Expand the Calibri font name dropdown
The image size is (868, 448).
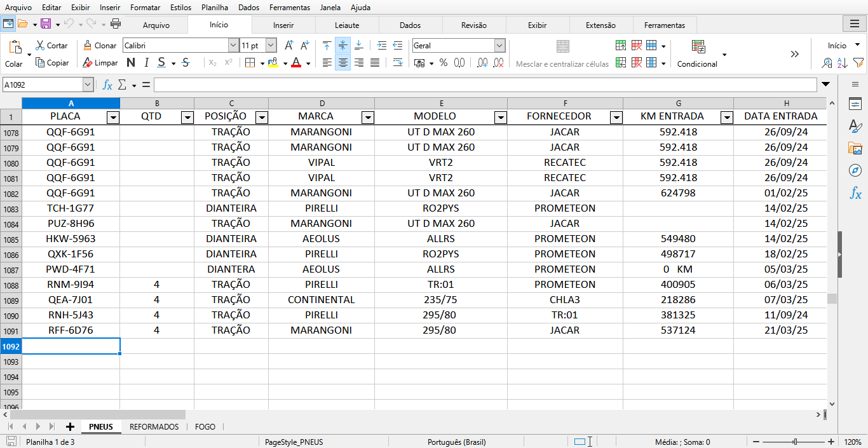pyautogui.click(x=233, y=46)
